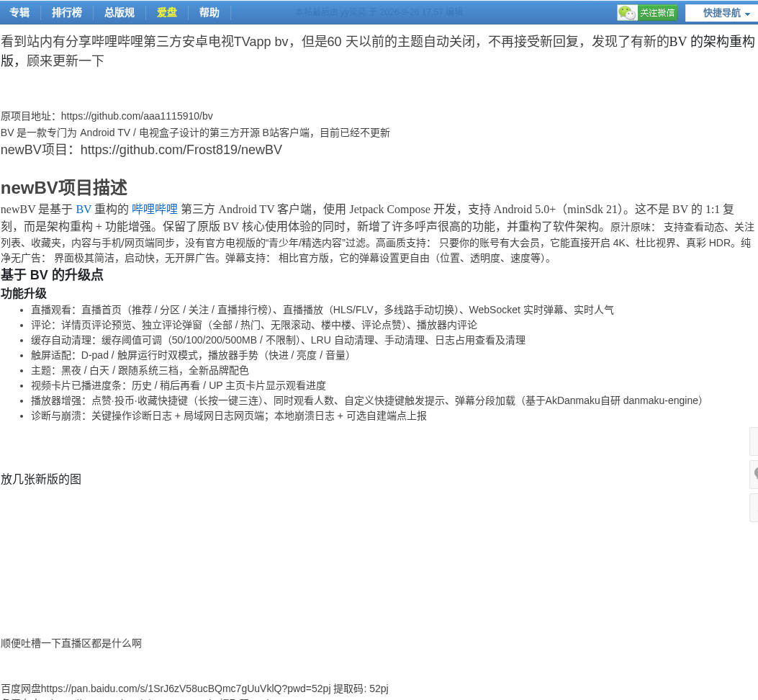Open the 排行榜 menu item
The width and height of the screenshot is (758, 700).
click(x=67, y=12)
